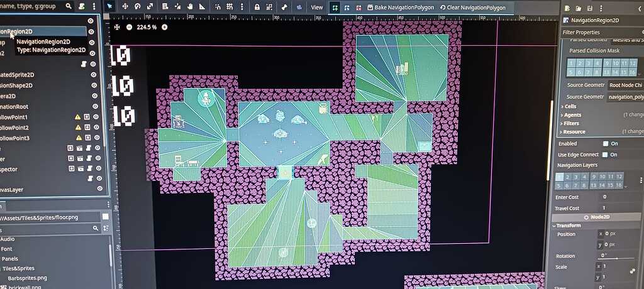The height and width of the screenshot is (289, 644).
Task: Toggle visibility of FollowPoint3 node
Action: [96, 138]
